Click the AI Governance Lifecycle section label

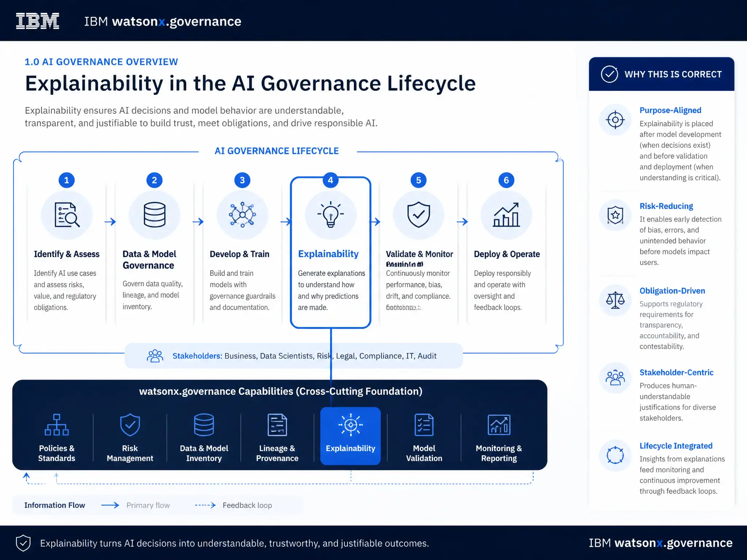click(277, 151)
